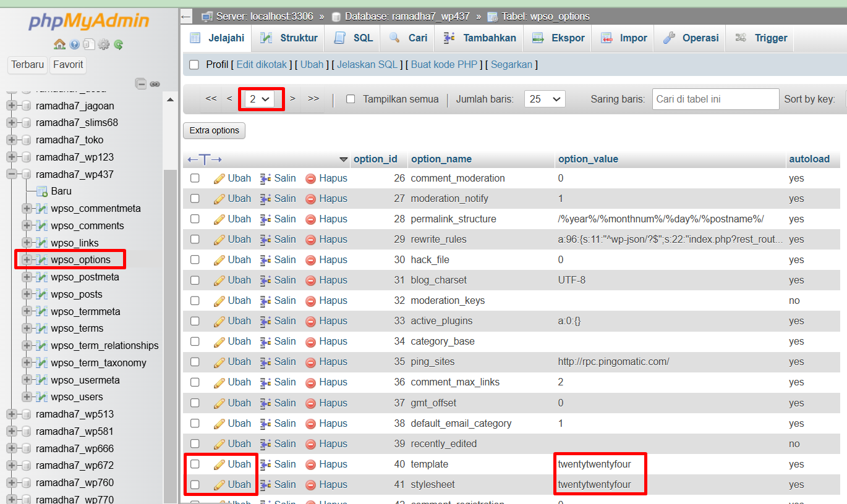Viewport: 847px width, 504px height.
Task: Click delete icon for gmt_offset row
Action: click(310, 403)
